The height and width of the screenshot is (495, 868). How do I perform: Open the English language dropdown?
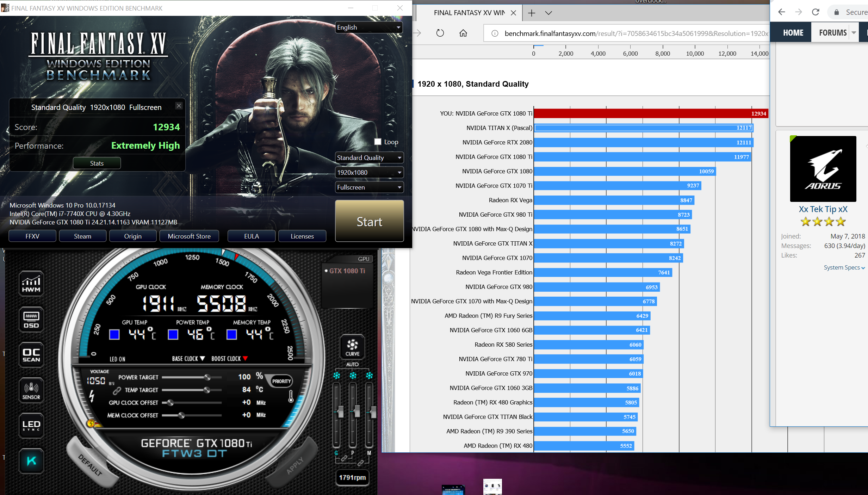tap(369, 27)
